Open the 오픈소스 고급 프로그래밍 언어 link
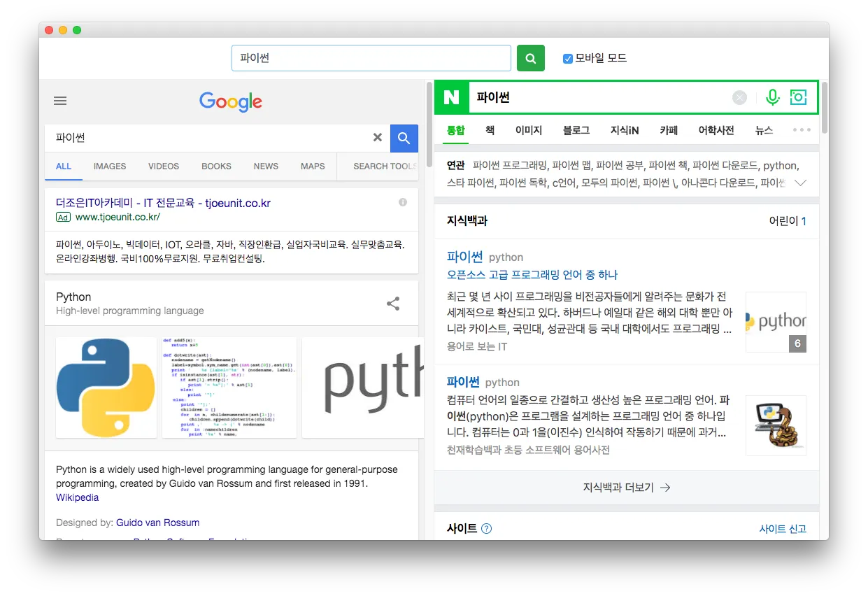 click(x=532, y=275)
